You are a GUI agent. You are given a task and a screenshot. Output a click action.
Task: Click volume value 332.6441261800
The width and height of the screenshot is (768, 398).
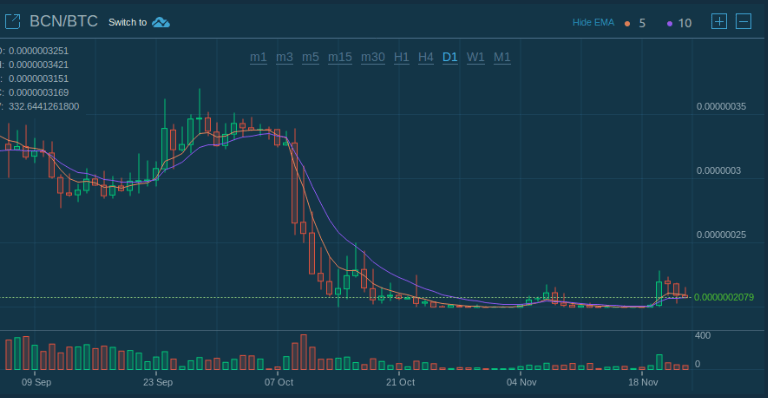(x=44, y=107)
